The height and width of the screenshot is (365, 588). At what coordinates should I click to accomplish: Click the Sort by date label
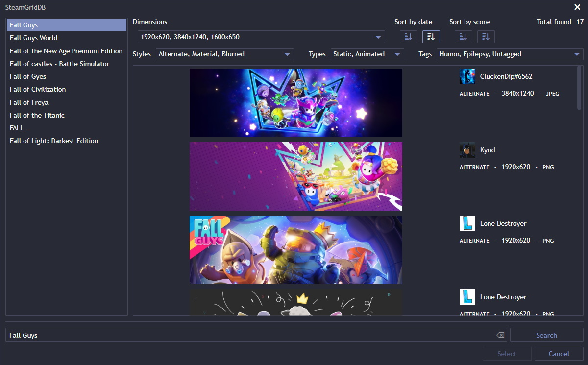pos(413,22)
